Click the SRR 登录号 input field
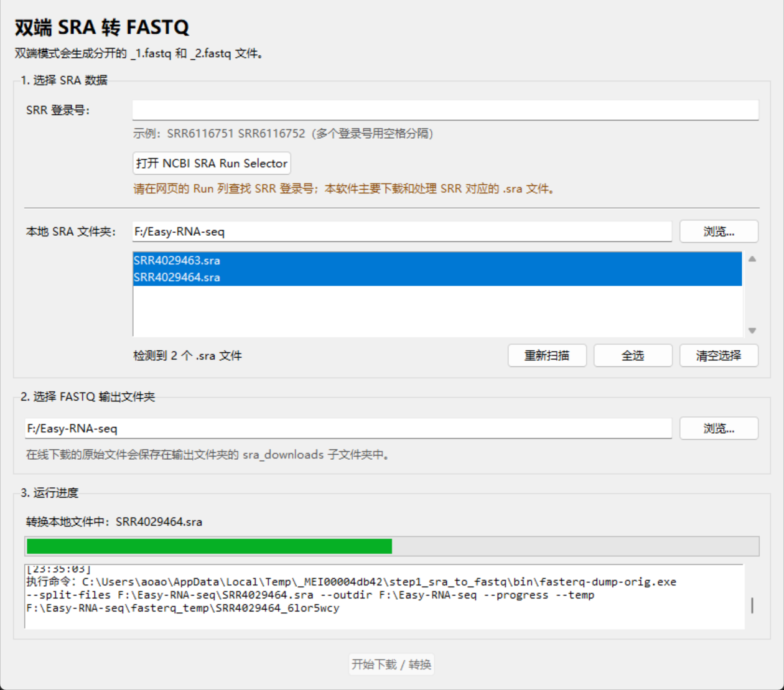The image size is (784, 690). [445, 110]
